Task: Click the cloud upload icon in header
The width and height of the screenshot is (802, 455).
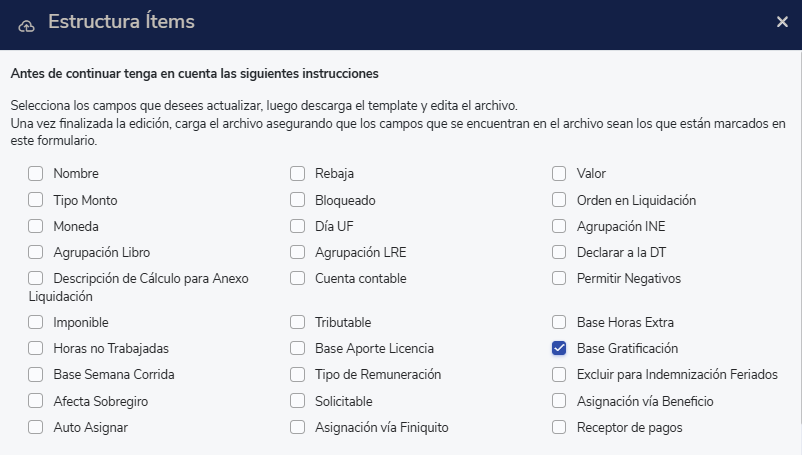Action: (27, 23)
